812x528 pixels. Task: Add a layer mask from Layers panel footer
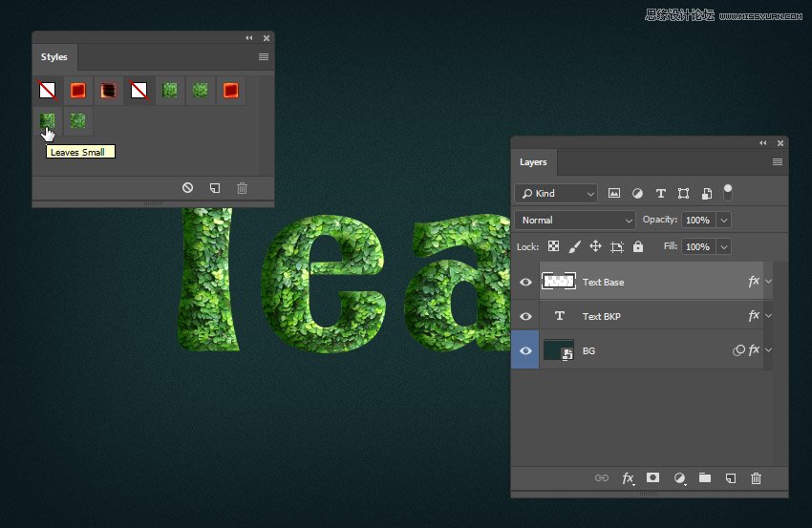coord(653,477)
